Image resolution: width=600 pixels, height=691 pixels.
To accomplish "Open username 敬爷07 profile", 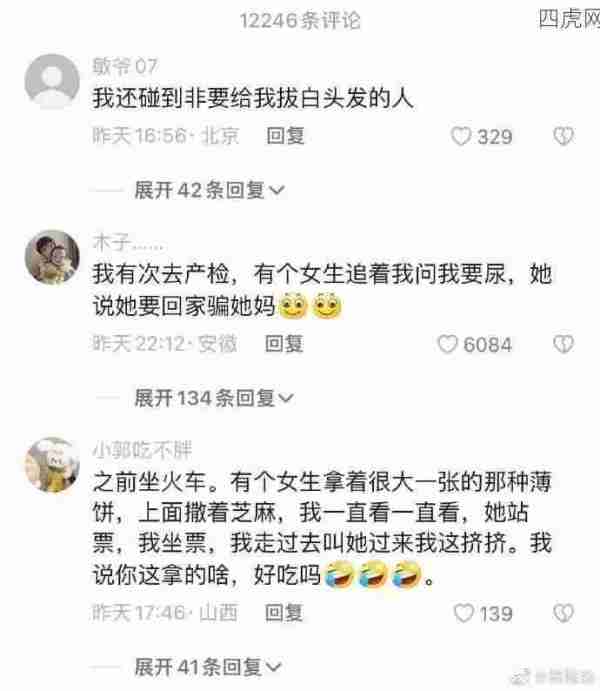I will [x=125, y=67].
